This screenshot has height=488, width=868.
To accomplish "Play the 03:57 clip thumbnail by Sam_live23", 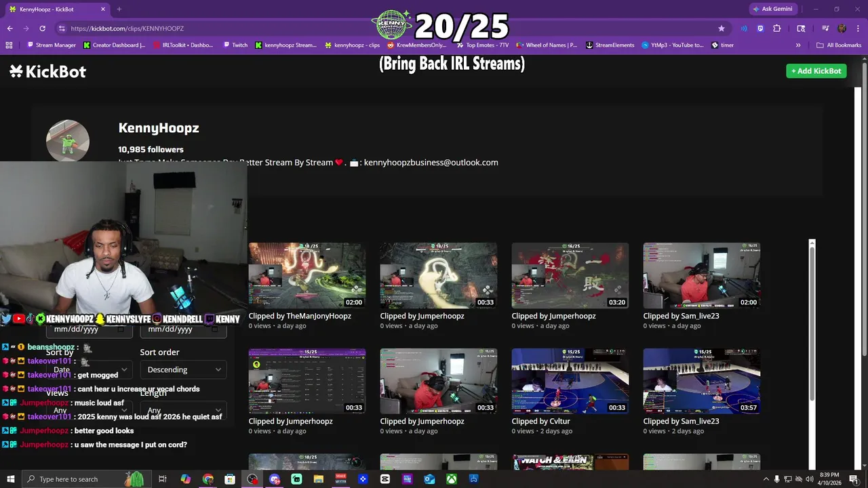I will pyautogui.click(x=702, y=381).
